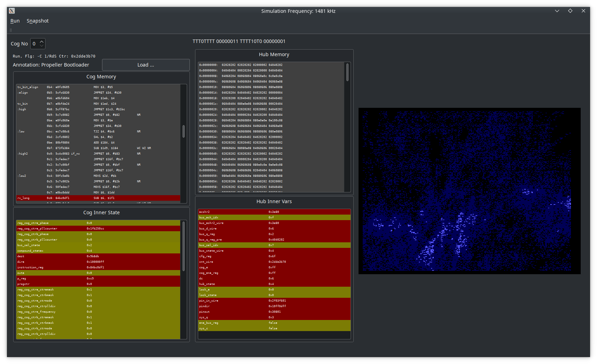Select the bus_ack_idx row in Hub Inner Vars

point(274,217)
